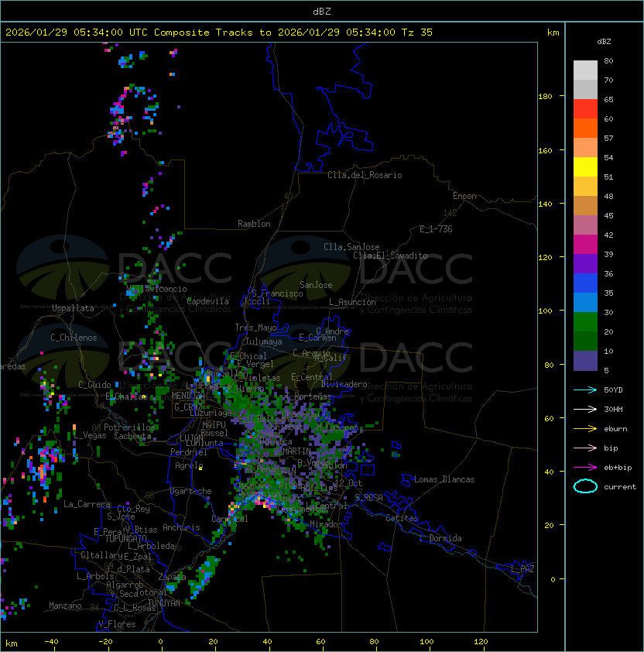This screenshot has width=644, height=652.
Task: Click the 'Villavicencio' map label
Action: (156, 289)
